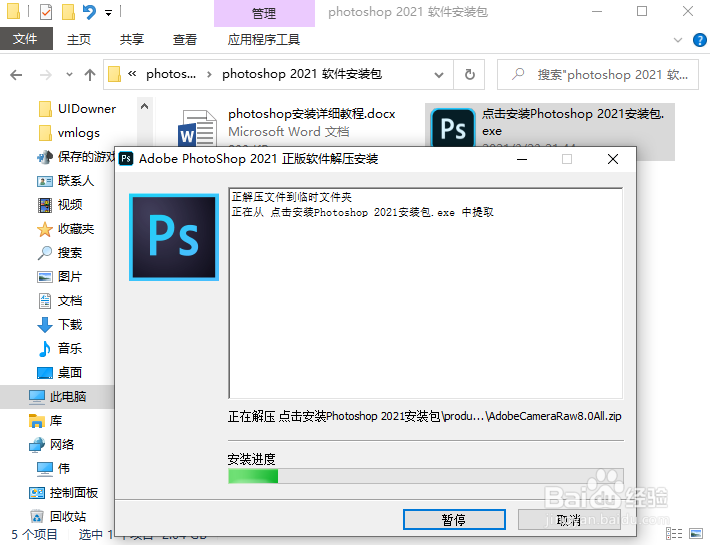Click the Ps icon in the installer title bar
The image size is (710, 545).
tap(126, 159)
